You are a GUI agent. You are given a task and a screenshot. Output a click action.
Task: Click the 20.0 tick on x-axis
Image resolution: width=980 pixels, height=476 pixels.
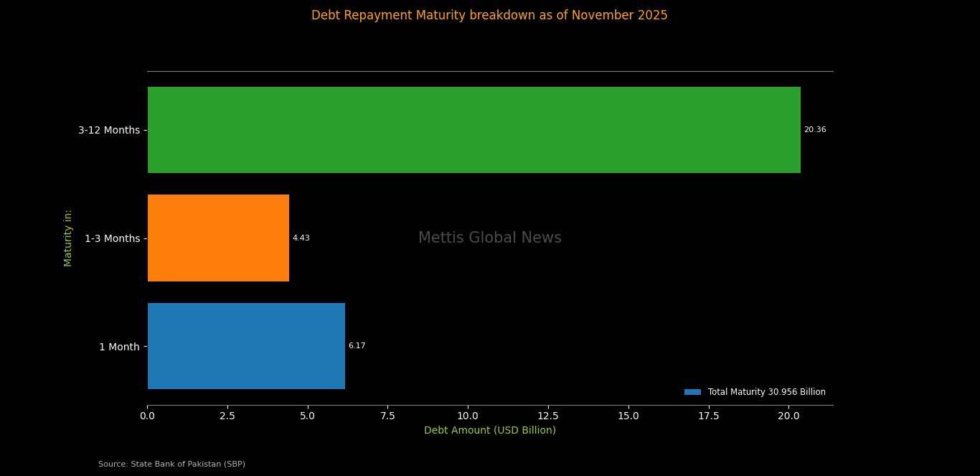(x=788, y=415)
